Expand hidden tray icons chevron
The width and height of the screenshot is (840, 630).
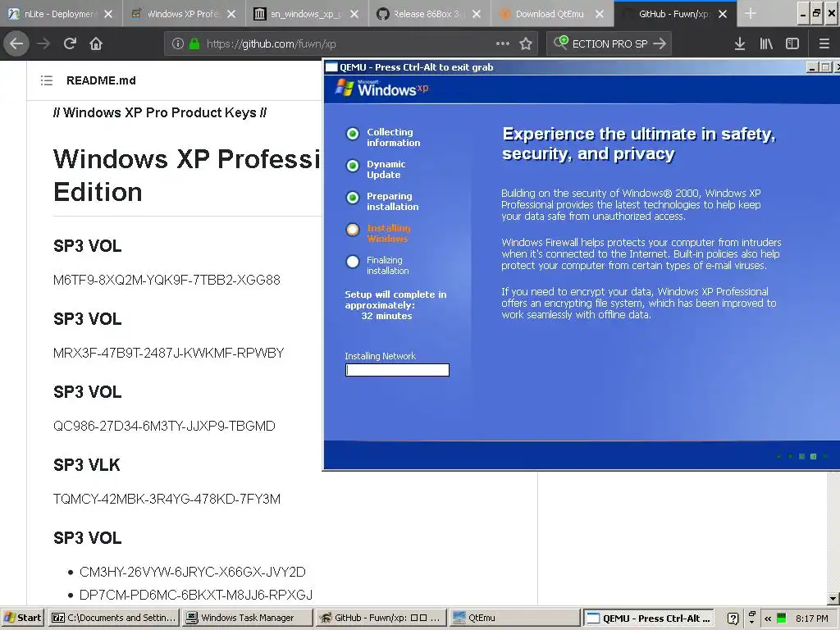[768, 619]
